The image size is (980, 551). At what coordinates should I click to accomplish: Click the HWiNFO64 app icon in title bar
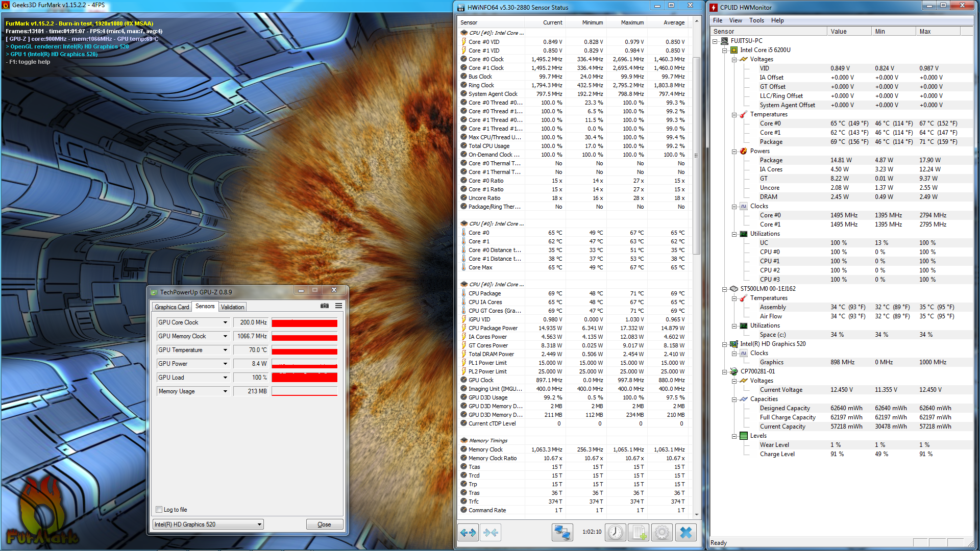click(x=461, y=8)
